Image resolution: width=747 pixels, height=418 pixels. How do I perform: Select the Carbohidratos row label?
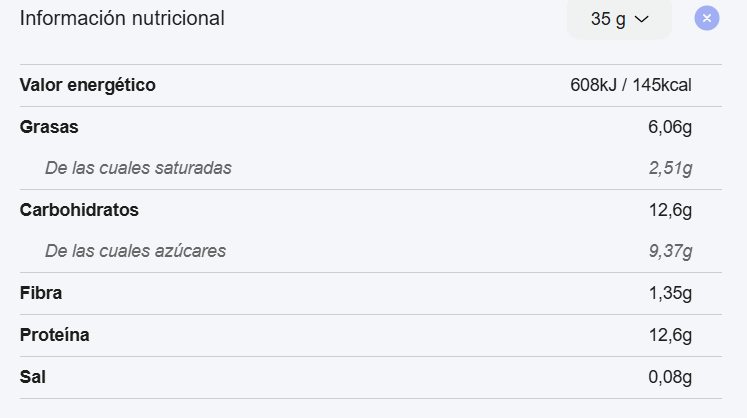[79, 210]
